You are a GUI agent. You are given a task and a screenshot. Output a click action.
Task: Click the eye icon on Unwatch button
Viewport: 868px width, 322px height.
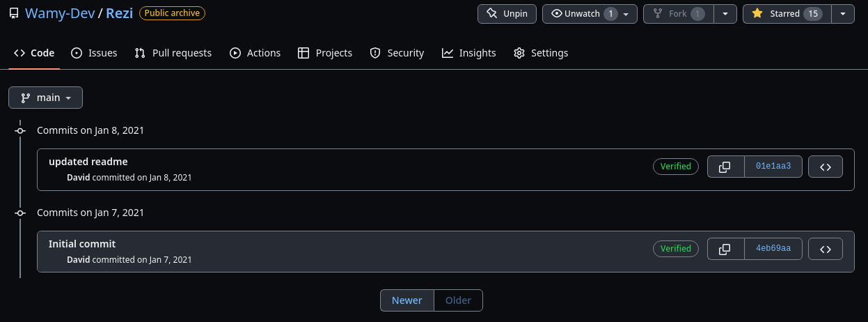pos(556,13)
